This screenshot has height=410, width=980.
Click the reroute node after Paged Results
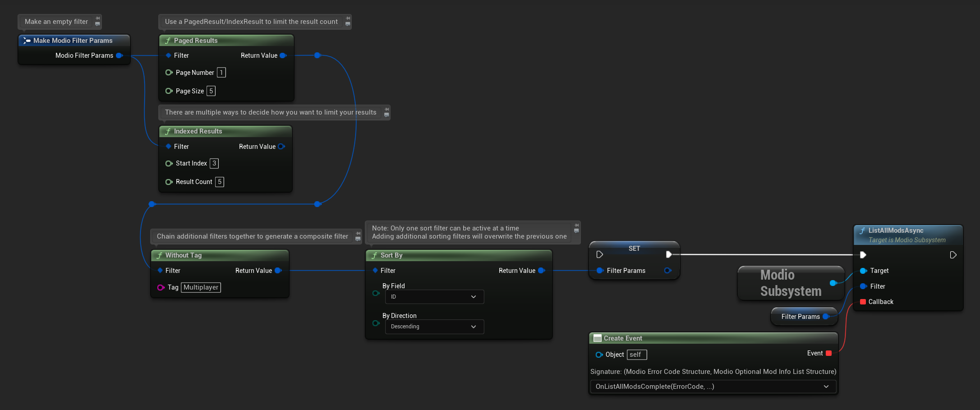317,55
